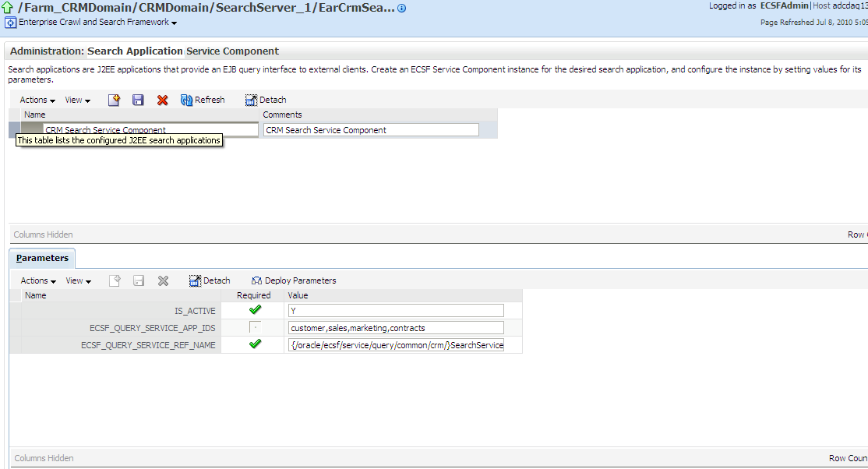
Task: Detach the Parameters table
Action: 210,280
